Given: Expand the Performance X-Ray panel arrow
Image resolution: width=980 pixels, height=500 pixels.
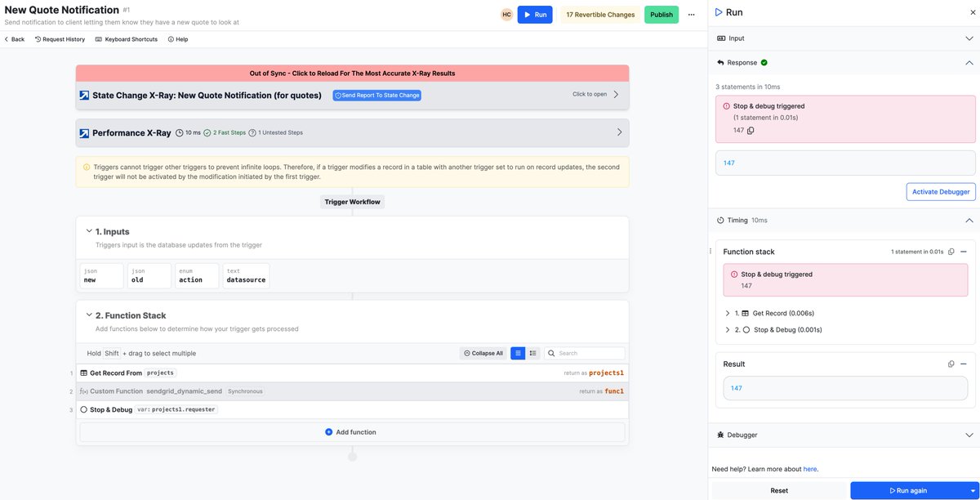Looking at the screenshot, I should click(x=619, y=132).
